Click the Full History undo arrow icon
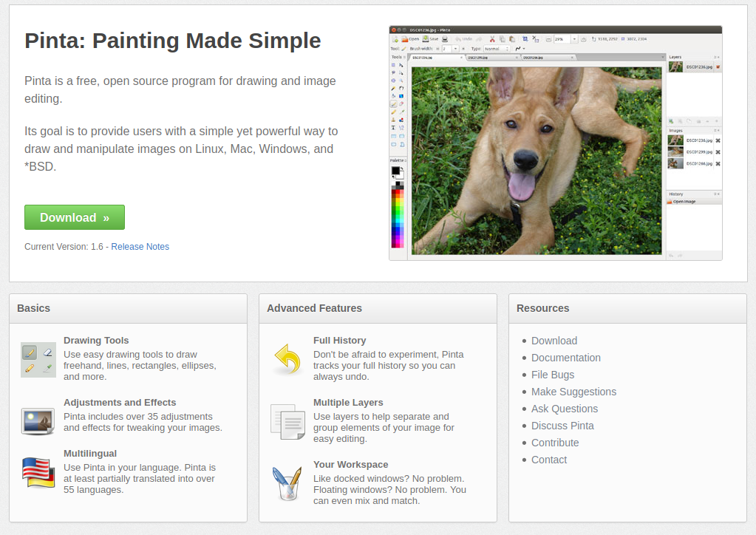 pos(287,359)
